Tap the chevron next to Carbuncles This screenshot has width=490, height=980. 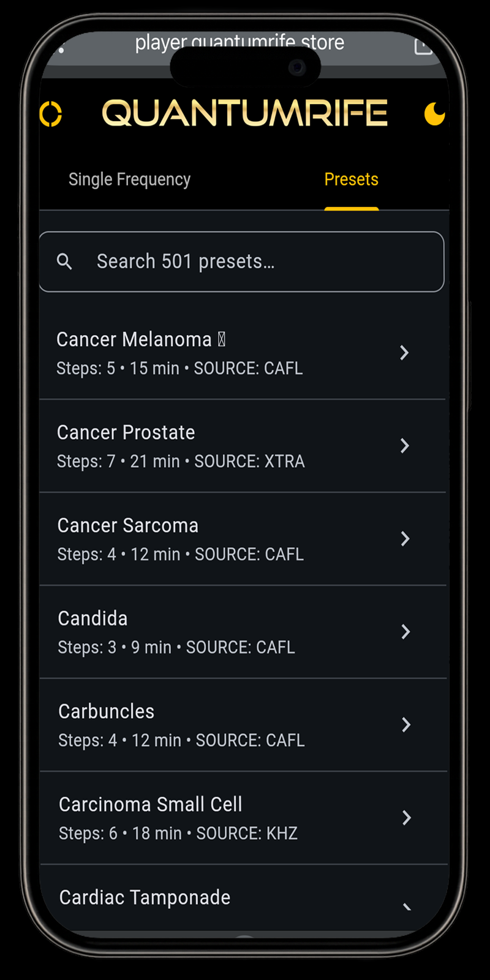pyautogui.click(x=405, y=725)
